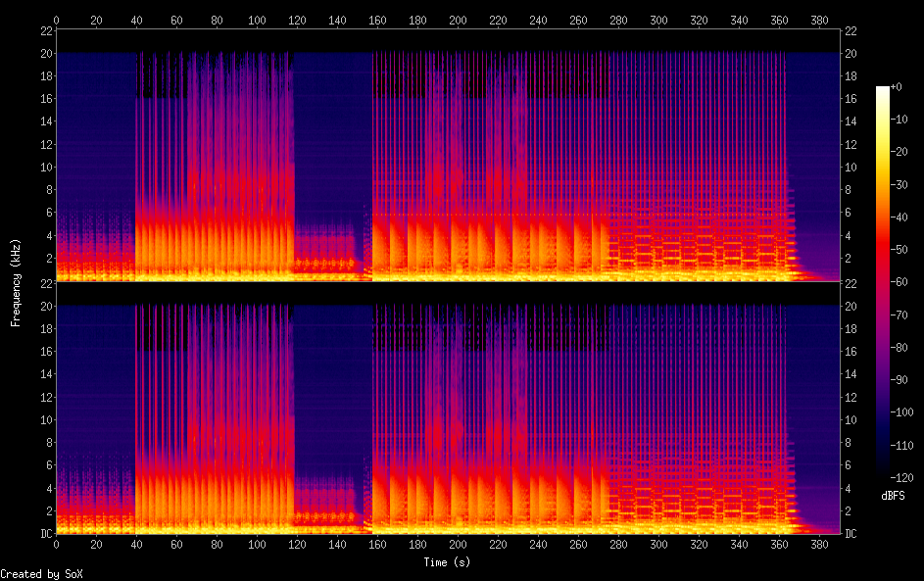
Task: Click "40" on the bottom time axis
Action: tap(137, 545)
